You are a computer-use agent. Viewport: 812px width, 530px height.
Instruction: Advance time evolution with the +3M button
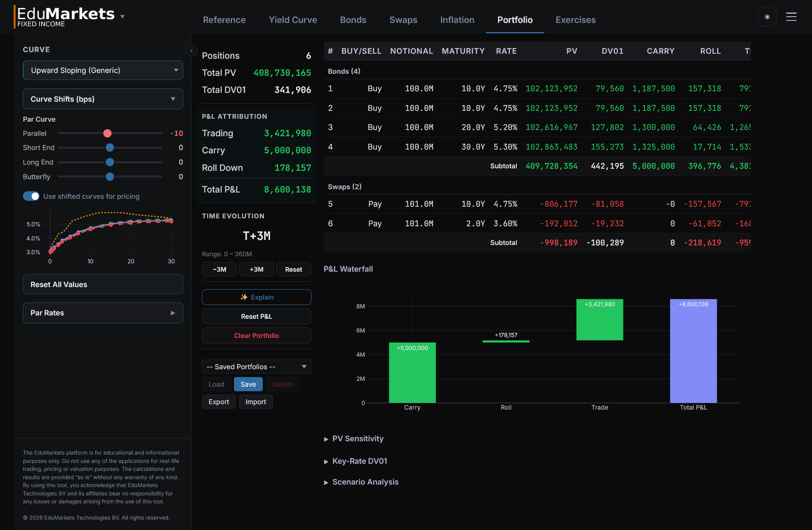click(x=256, y=269)
